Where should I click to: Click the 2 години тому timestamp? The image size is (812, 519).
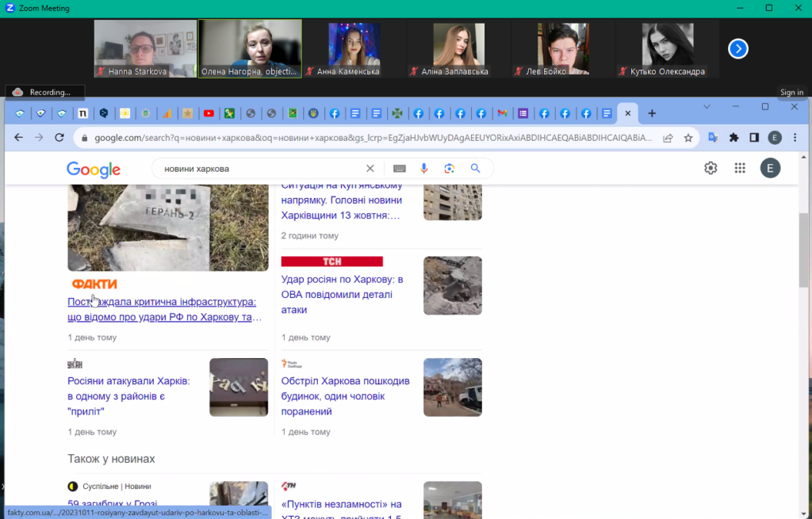(x=310, y=235)
